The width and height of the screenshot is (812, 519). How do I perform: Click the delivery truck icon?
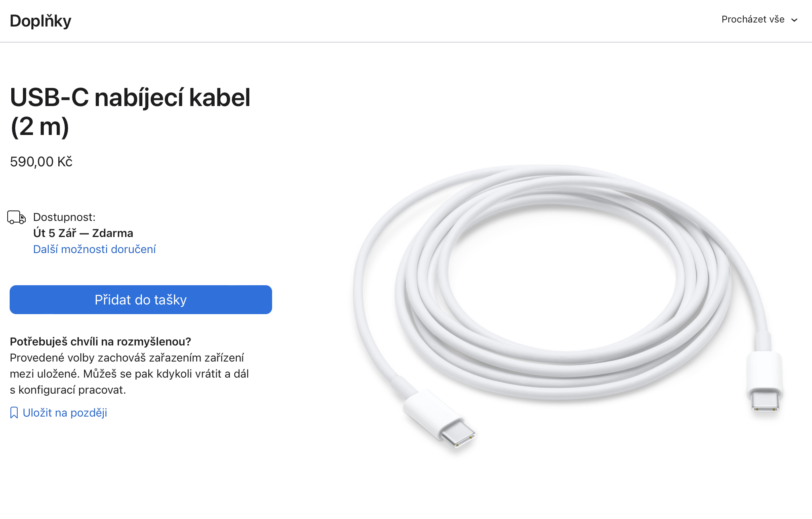pos(16,217)
